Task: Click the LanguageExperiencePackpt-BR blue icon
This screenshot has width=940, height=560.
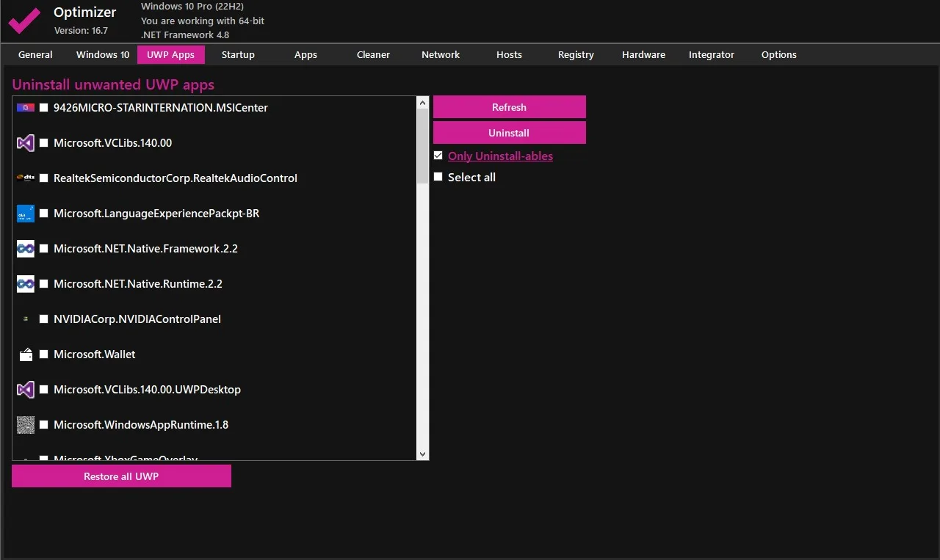Action: (26, 214)
